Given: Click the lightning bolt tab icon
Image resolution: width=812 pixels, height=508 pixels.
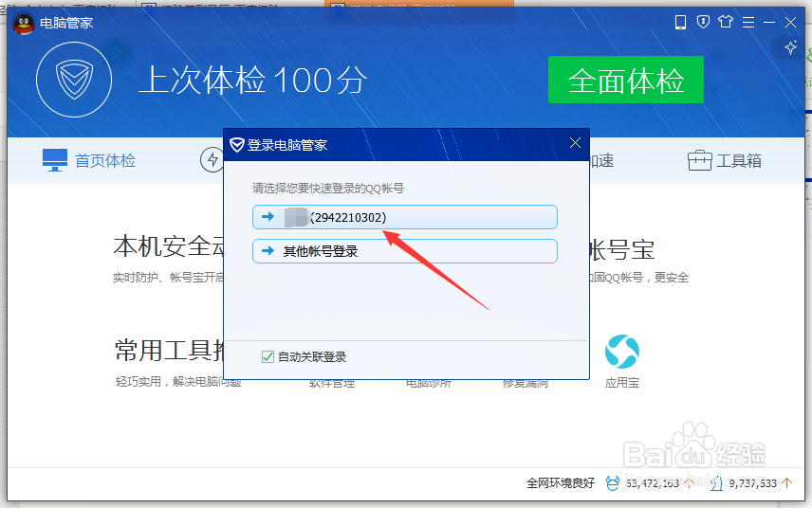Looking at the screenshot, I should click(212, 160).
